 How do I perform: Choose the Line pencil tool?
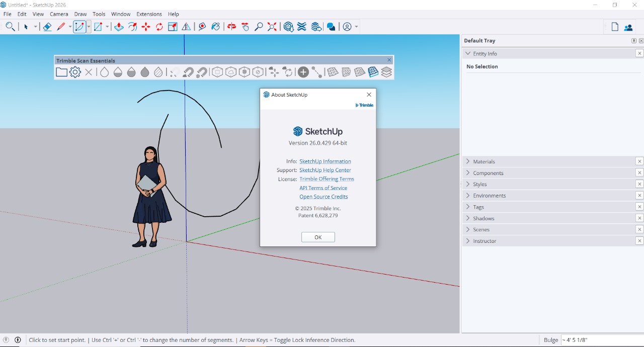[x=61, y=27]
